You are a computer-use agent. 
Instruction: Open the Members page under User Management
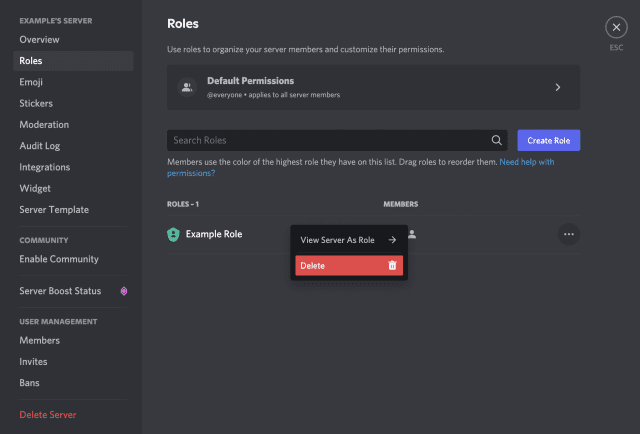(40, 340)
